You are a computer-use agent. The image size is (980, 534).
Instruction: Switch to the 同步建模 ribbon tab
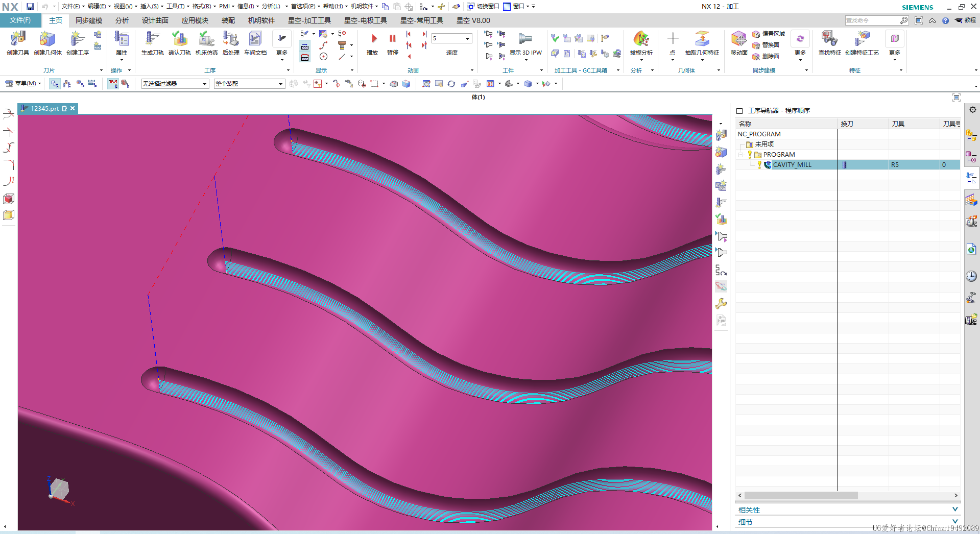click(x=89, y=20)
